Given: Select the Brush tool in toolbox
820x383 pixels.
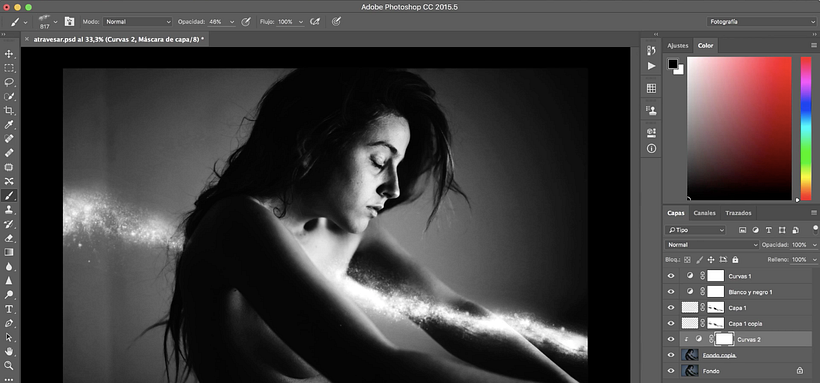Looking at the screenshot, I should pos(9,195).
